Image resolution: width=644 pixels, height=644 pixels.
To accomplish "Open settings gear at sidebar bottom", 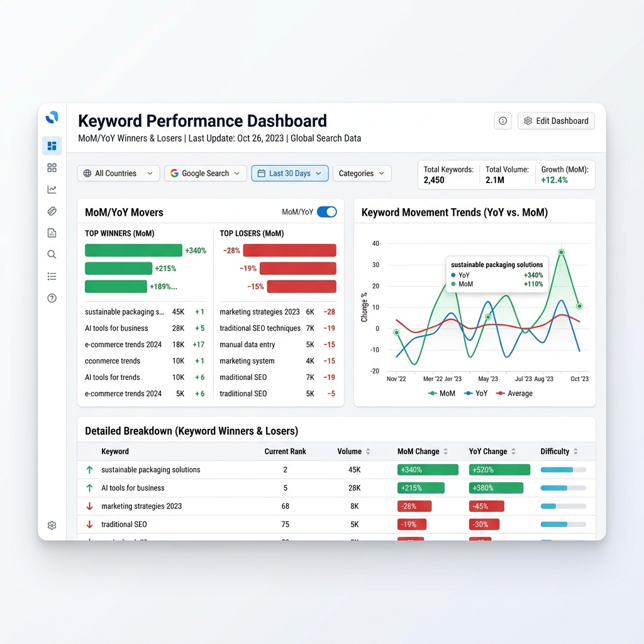I will tap(52, 525).
